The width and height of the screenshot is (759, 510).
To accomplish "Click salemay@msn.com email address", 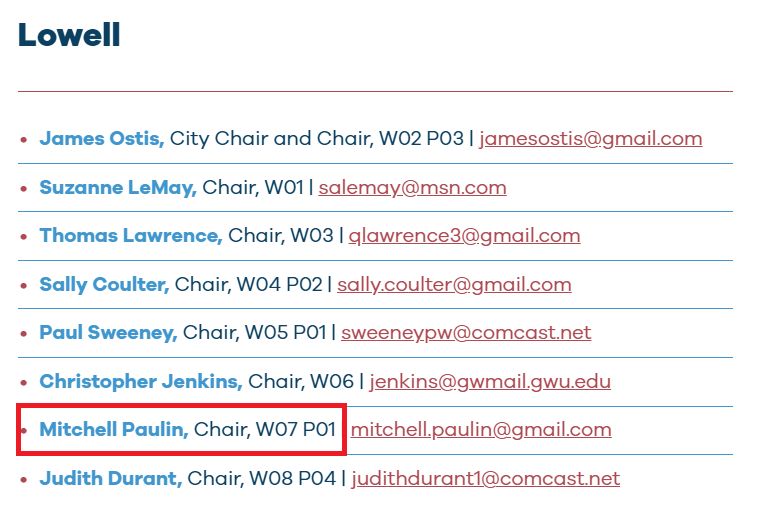I will coord(412,188).
